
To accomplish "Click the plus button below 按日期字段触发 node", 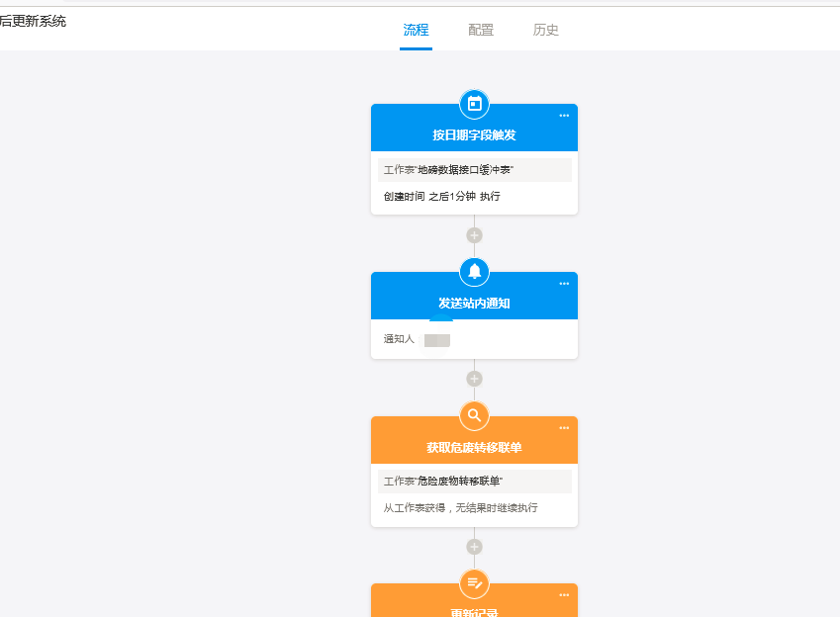I will [x=474, y=234].
